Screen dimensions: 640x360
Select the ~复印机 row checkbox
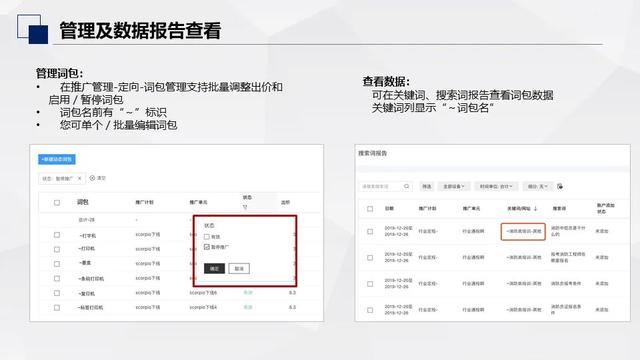pos(57,293)
